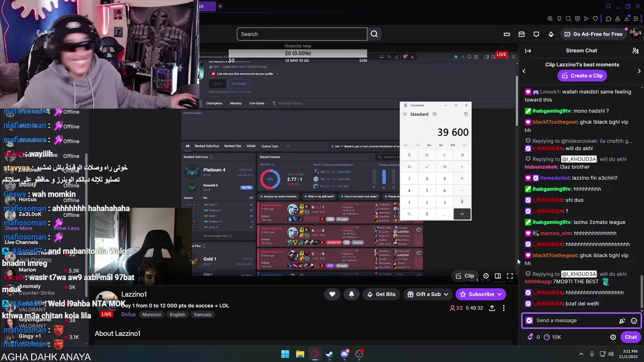644x362 pixels.
Task: Click the share upload icon under the video
Action: click(492, 308)
